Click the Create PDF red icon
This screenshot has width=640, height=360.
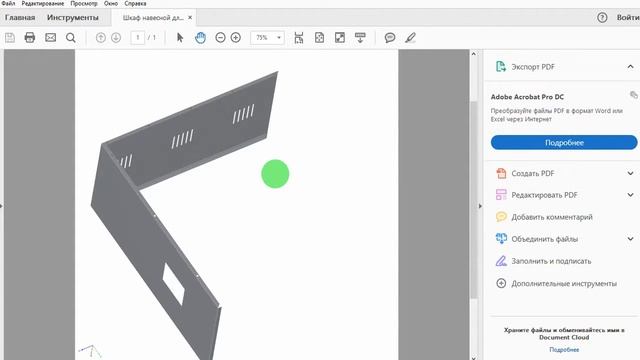(501, 173)
